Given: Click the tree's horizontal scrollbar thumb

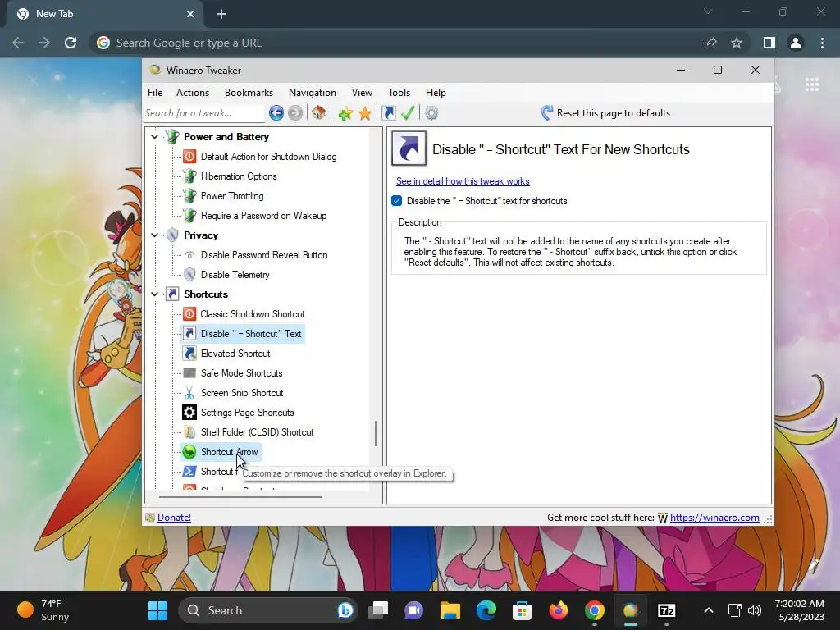Looking at the screenshot, I should (x=240, y=496).
